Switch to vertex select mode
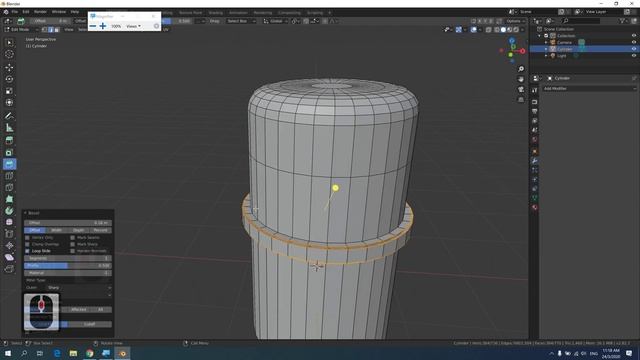Screen dimensions: 640x360 tap(44, 29)
